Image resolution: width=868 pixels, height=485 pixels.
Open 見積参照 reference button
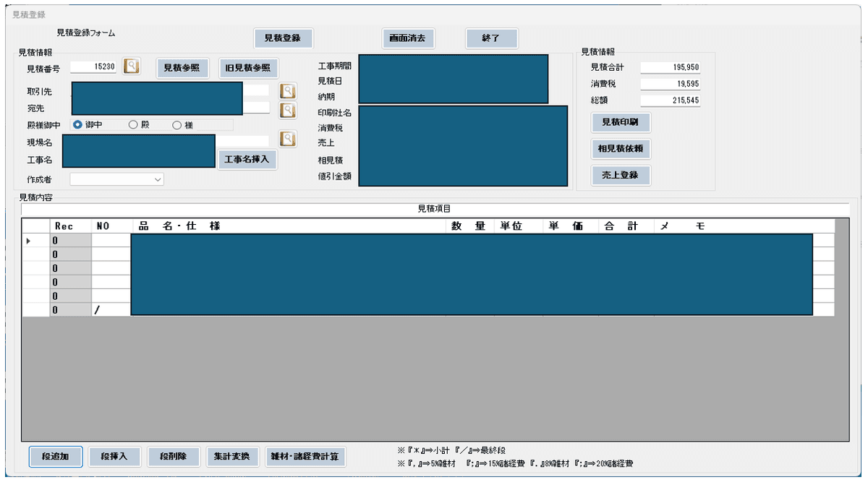pyautogui.click(x=182, y=68)
